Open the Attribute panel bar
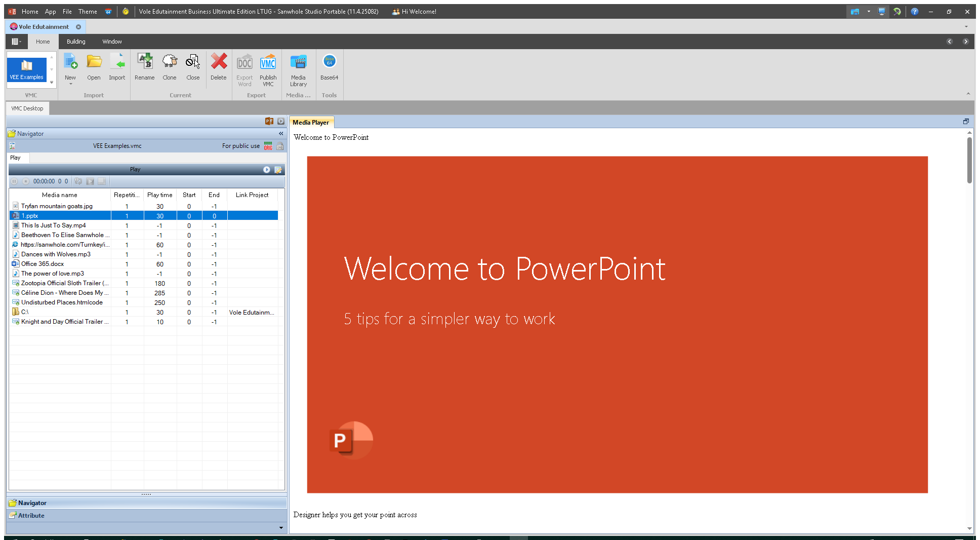 (x=147, y=516)
